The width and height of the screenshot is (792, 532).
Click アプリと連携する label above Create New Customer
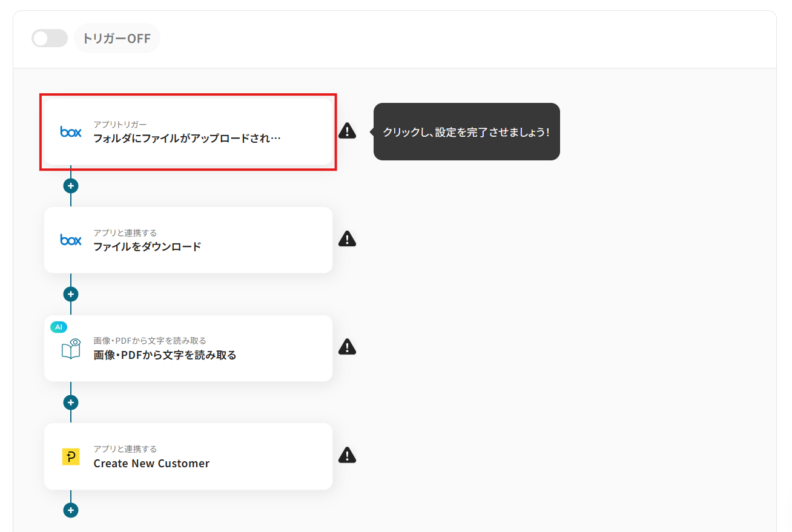pyautogui.click(x=125, y=448)
